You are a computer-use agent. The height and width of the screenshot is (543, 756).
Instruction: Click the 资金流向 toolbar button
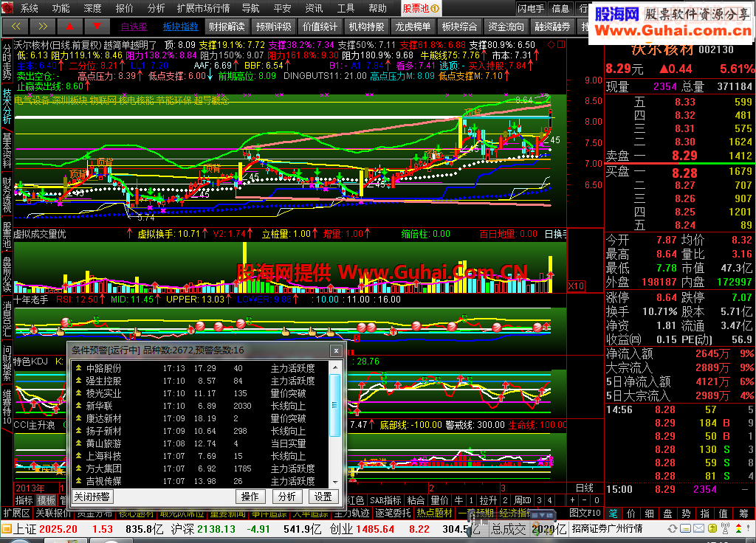pos(506,27)
